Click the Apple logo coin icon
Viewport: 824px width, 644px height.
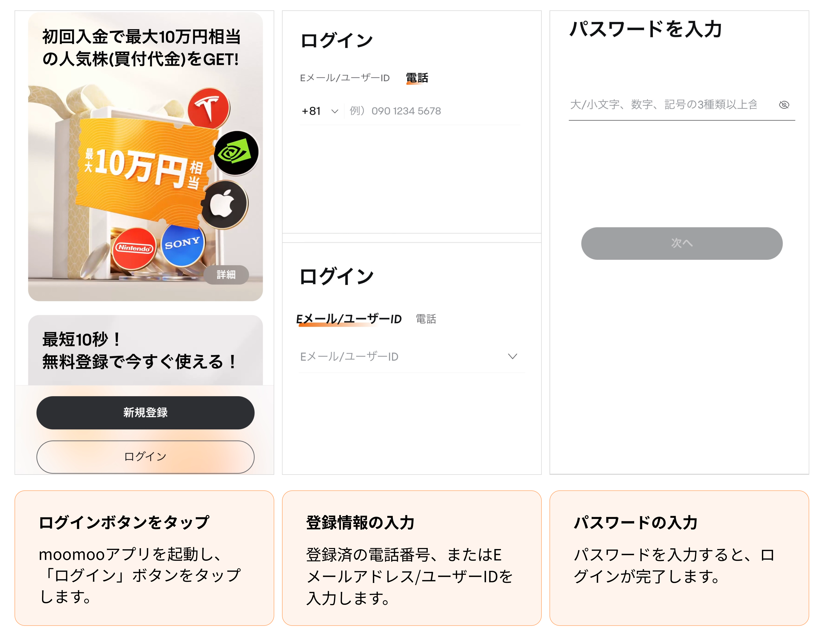tap(224, 204)
